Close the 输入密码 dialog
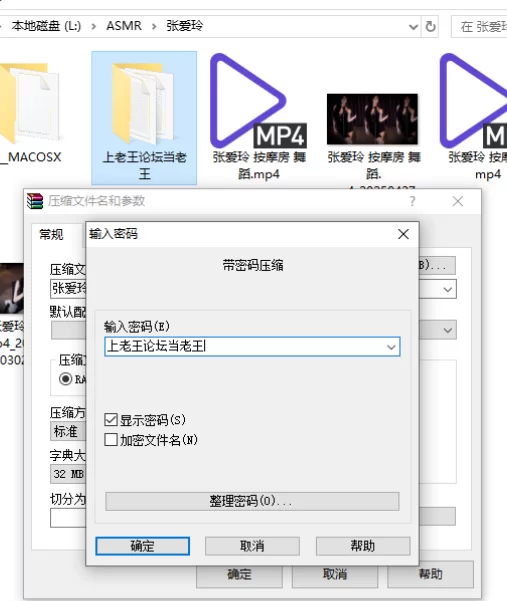Image resolution: width=507 pixels, height=601 pixels. tap(403, 234)
